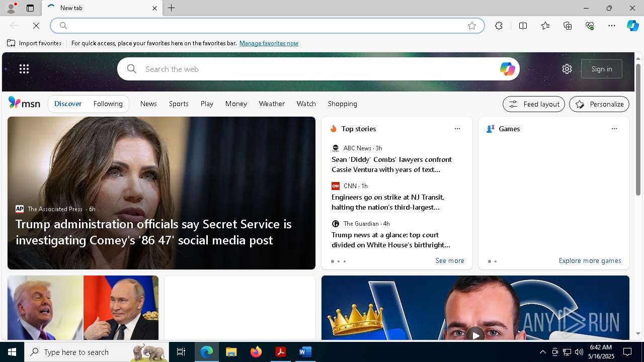Open the Extensions icon
Viewport: 644px width, 362px height.
[499, 26]
